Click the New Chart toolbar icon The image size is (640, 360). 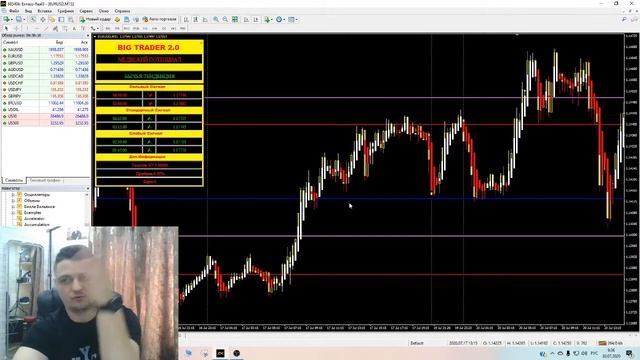6,19
